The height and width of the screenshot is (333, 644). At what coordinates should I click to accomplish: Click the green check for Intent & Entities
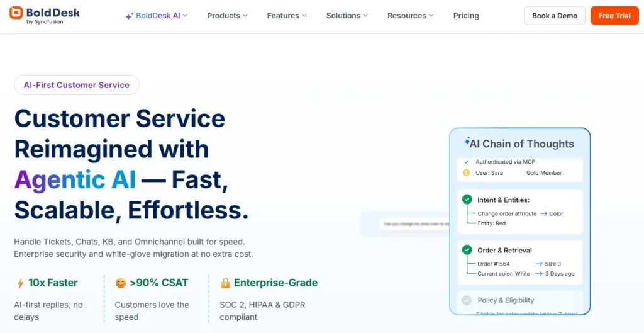click(467, 200)
